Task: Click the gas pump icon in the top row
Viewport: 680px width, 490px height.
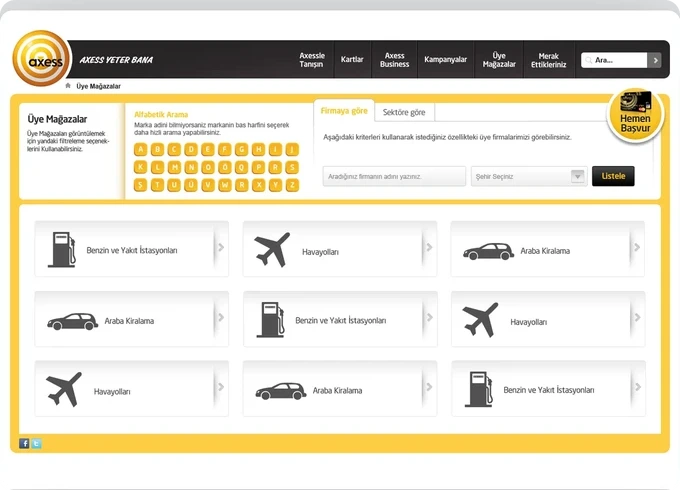Action: (62, 249)
